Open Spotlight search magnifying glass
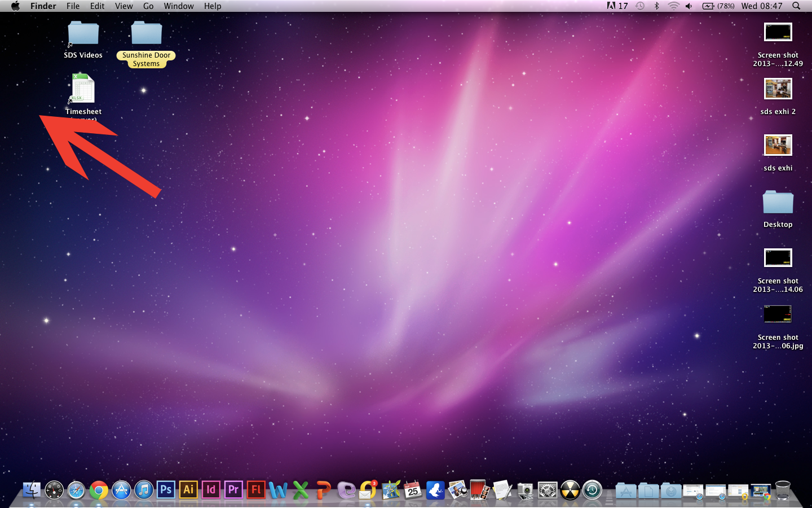 coord(796,6)
